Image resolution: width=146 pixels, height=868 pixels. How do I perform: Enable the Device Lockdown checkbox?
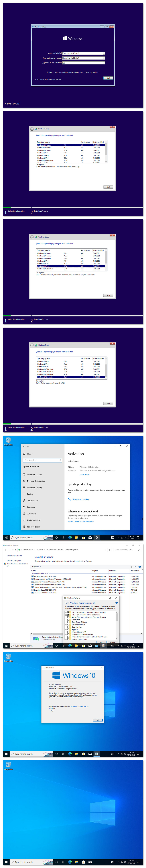click(68, 624)
